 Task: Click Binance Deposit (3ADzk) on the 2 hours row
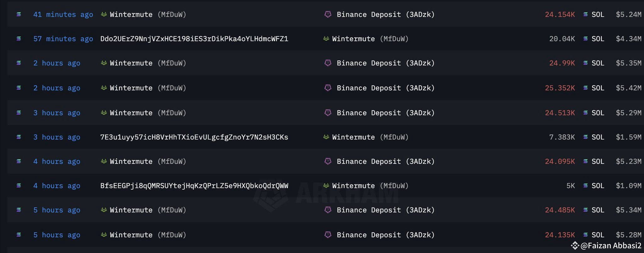385,63
